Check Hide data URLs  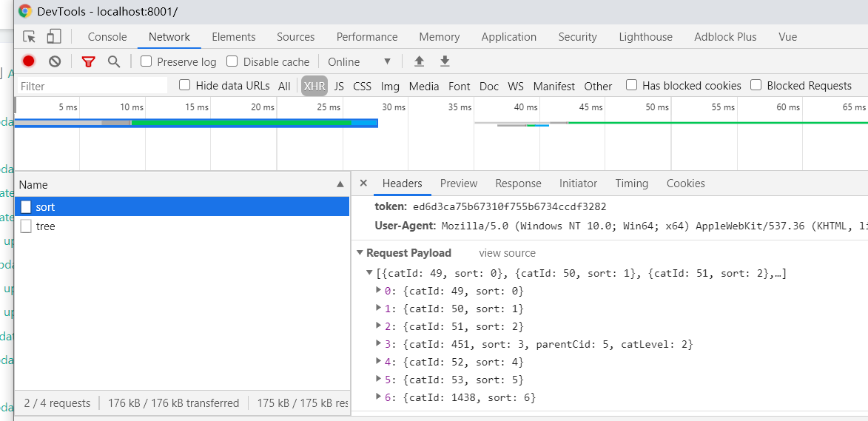tap(185, 84)
